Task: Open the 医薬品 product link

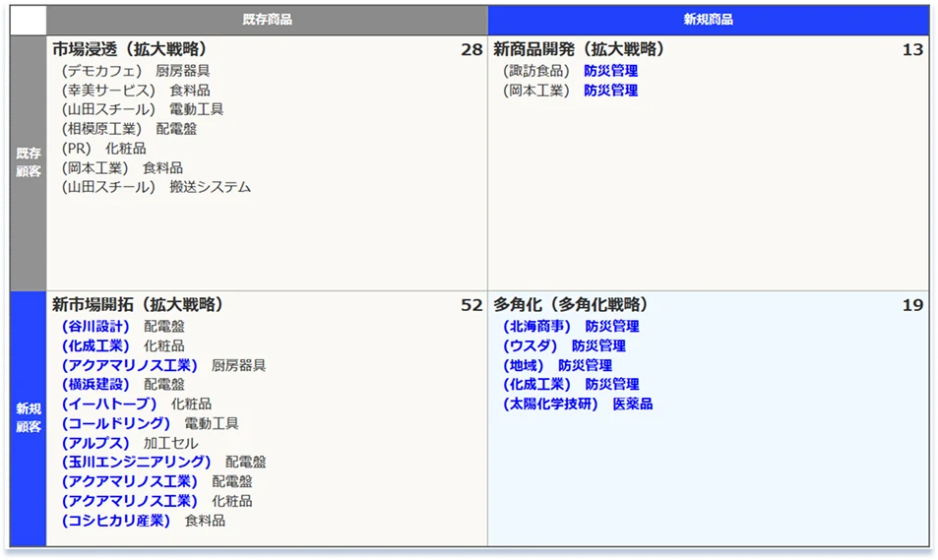Action: pos(632,404)
